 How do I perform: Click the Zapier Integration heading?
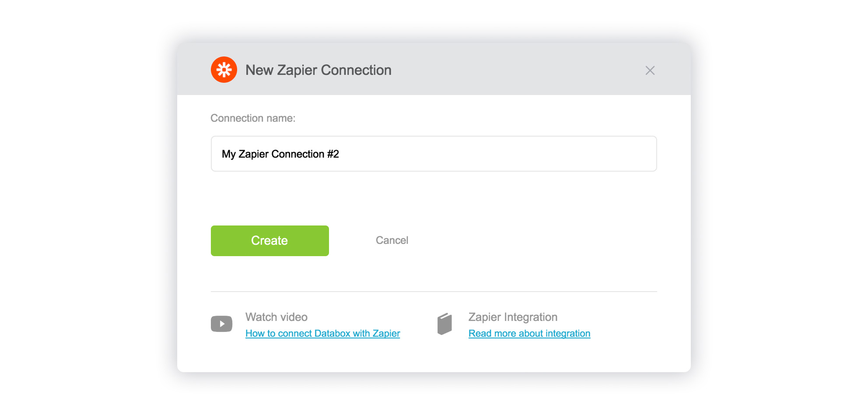[x=513, y=317]
